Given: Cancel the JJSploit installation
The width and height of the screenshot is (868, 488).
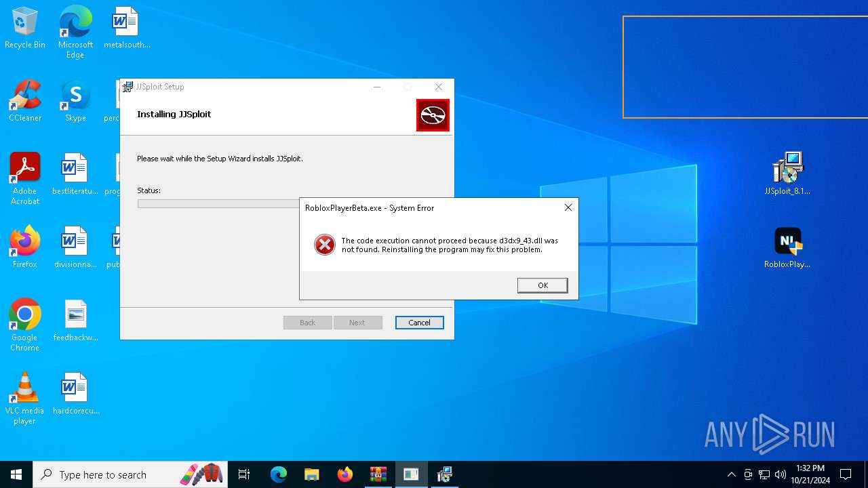Looking at the screenshot, I should point(419,323).
